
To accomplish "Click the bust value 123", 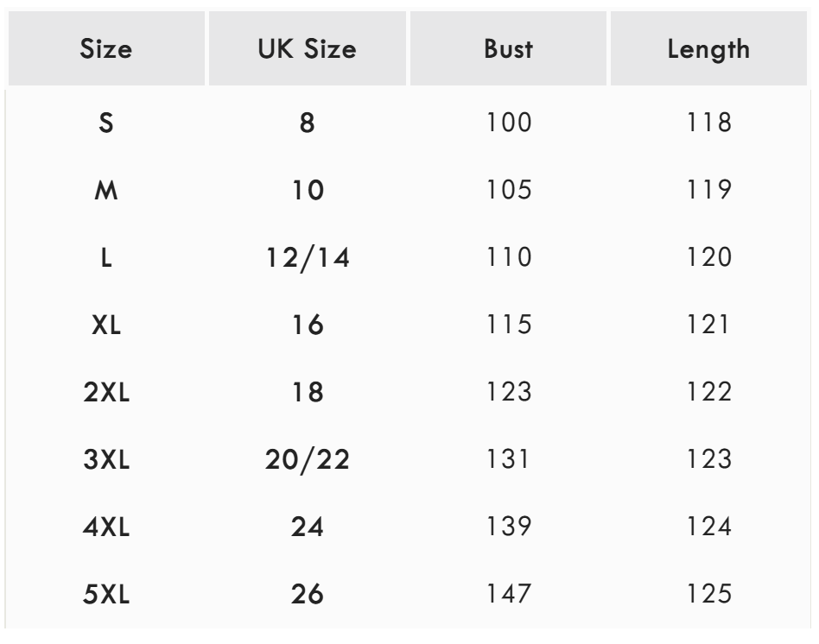I will coord(508,393).
